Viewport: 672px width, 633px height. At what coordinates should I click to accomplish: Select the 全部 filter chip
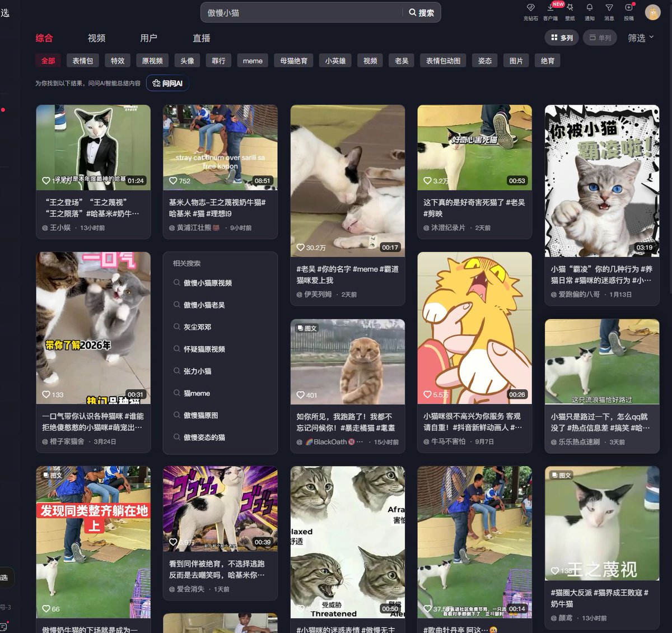(x=48, y=60)
